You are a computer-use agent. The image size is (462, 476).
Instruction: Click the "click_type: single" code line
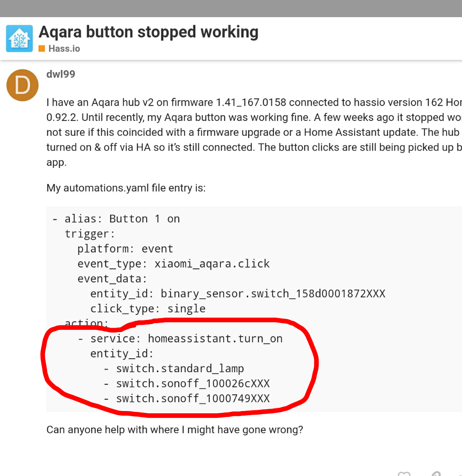[148, 309]
